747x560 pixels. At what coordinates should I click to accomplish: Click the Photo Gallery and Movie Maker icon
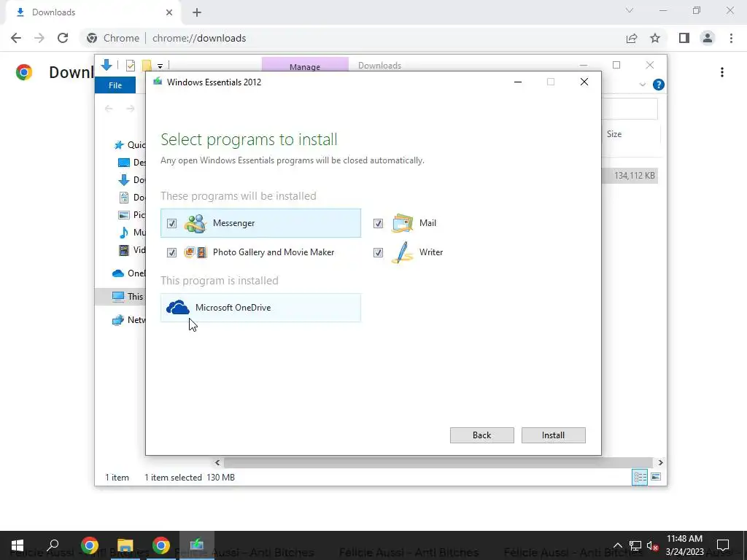tap(196, 252)
